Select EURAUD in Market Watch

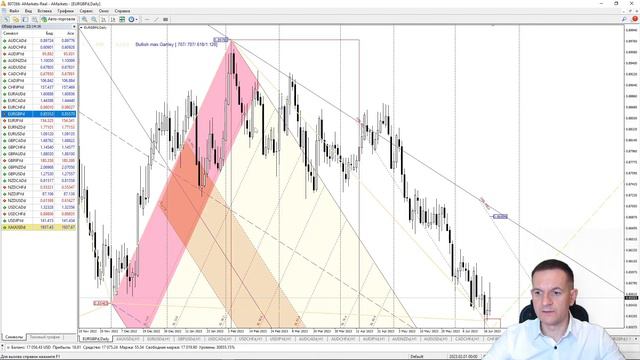click(x=39, y=94)
